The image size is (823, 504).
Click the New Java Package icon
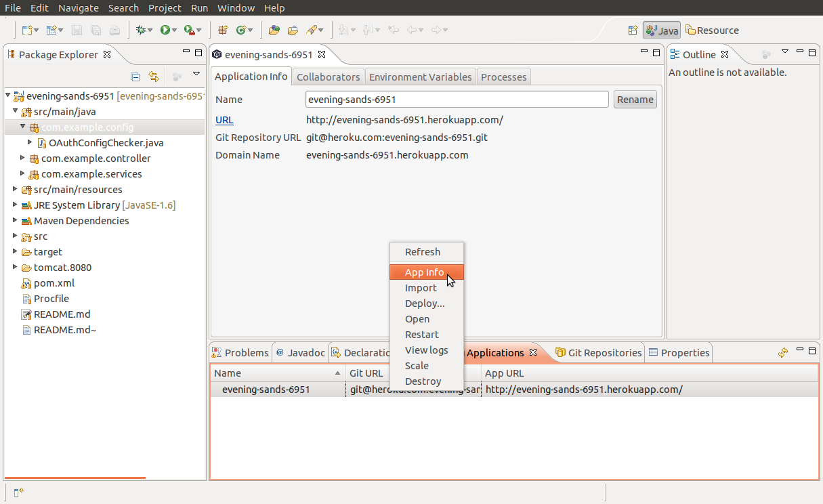coord(223,30)
